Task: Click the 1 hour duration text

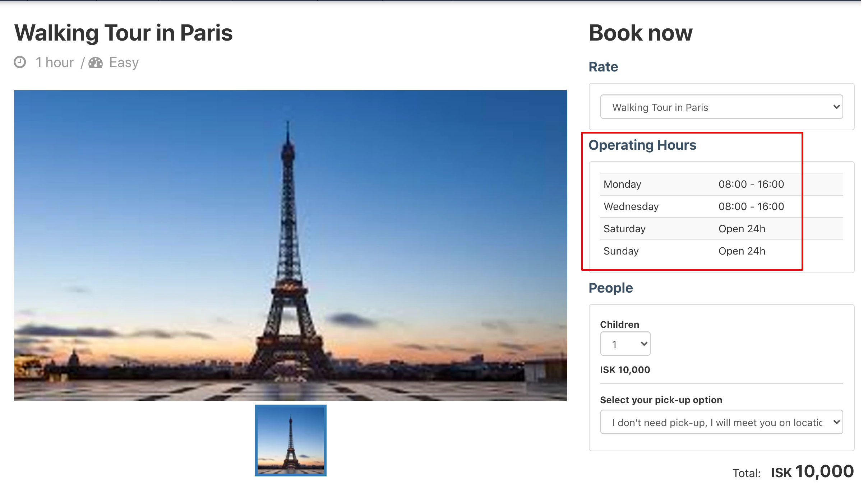Action: click(x=55, y=62)
